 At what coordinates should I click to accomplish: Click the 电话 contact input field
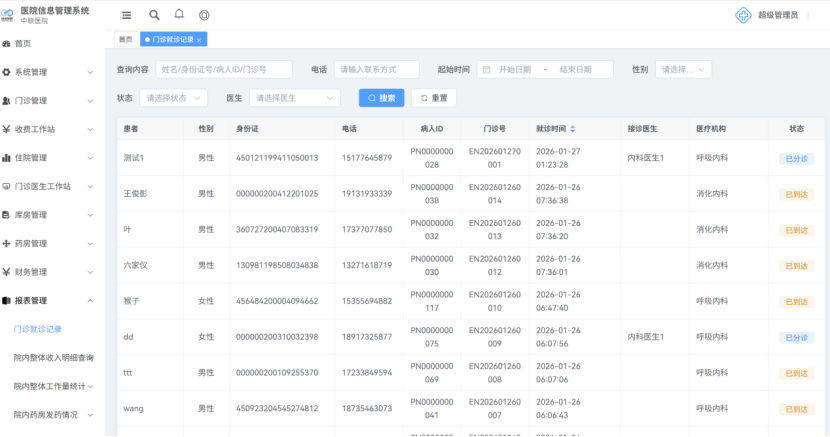click(x=376, y=70)
